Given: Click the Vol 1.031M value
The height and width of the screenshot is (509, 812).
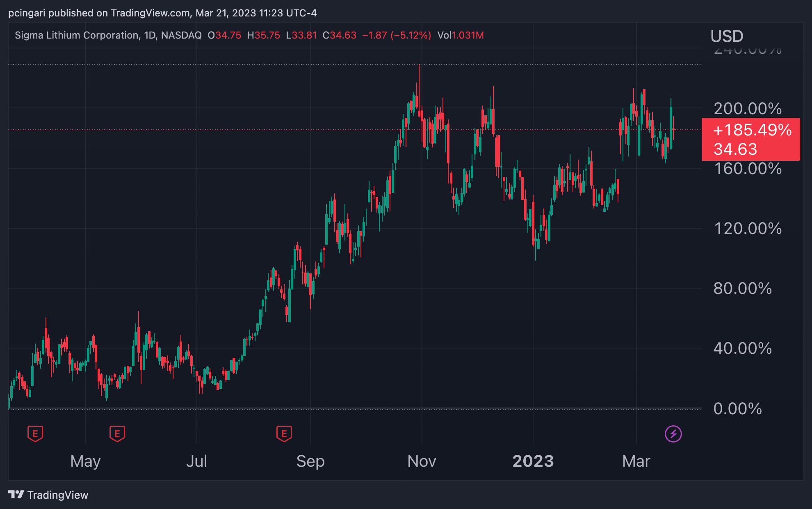Looking at the screenshot, I should pos(461,35).
